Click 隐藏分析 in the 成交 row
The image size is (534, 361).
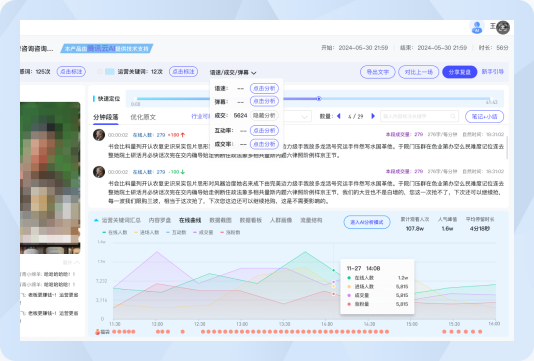click(x=264, y=115)
